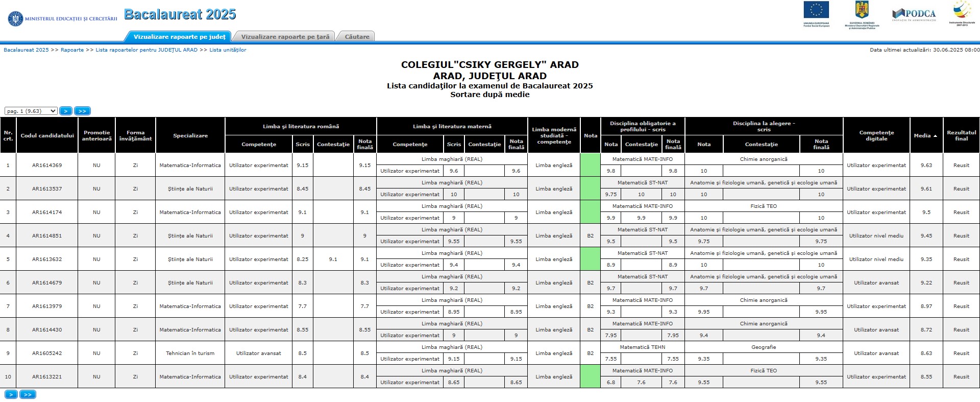The image size is (980, 402).
Task: Click the Promoție anterioară column header
Action: 96,135
